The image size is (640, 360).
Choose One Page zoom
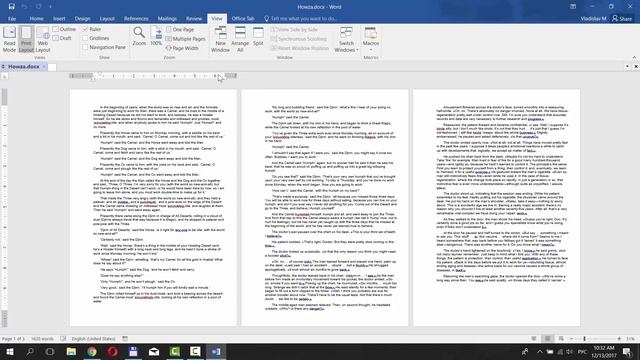coord(180,29)
